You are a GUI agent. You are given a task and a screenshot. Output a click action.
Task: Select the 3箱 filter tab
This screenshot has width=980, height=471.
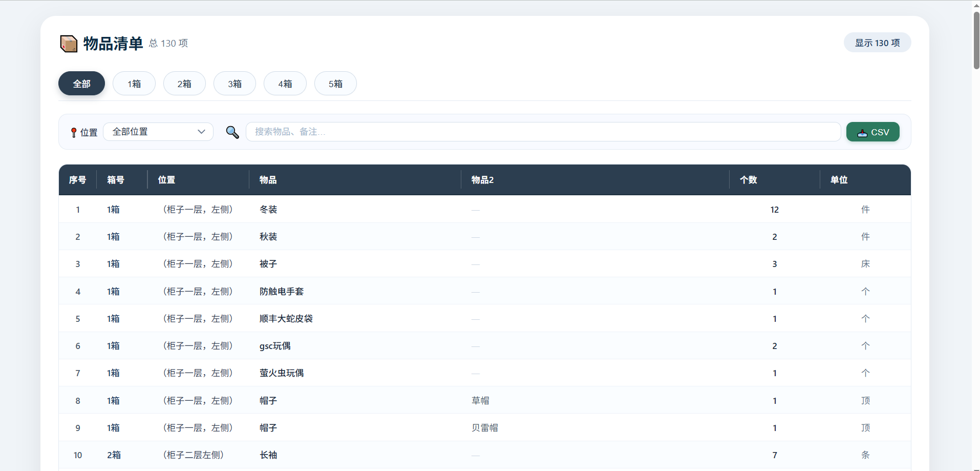[235, 84]
